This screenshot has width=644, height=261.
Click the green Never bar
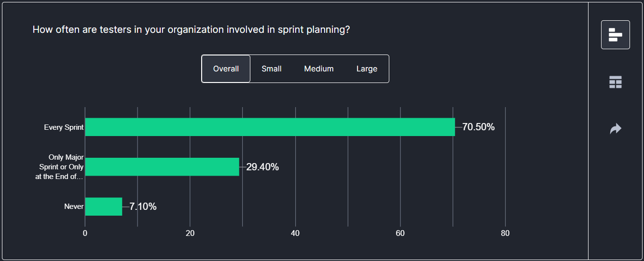[104, 206]
